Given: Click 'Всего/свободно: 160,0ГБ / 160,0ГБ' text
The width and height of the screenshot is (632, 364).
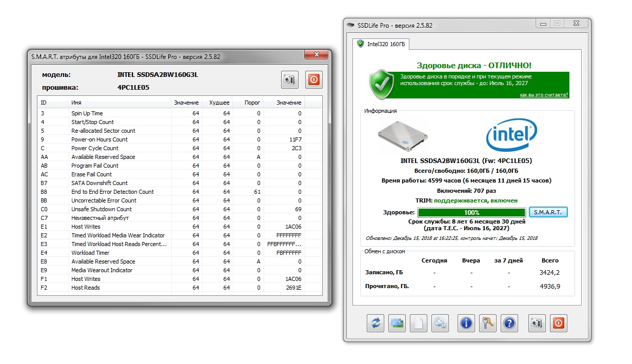Looking at the screenshot, I should click(466, 171).
